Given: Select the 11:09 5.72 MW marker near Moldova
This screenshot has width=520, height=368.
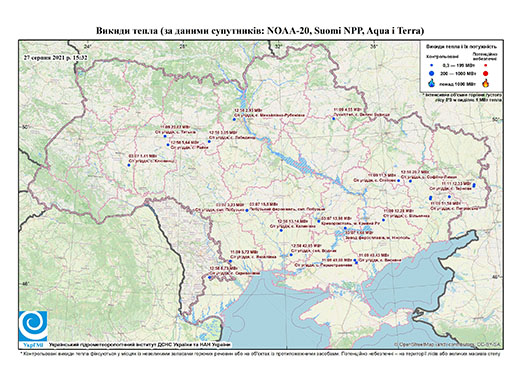Looking at the screenshot, I should coord(230,261).
